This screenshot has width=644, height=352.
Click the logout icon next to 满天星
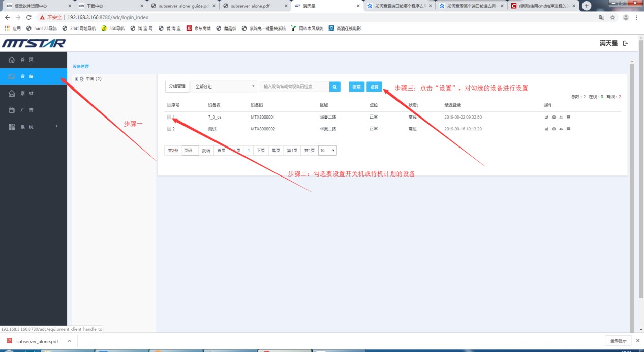click(x=625, y=43)
